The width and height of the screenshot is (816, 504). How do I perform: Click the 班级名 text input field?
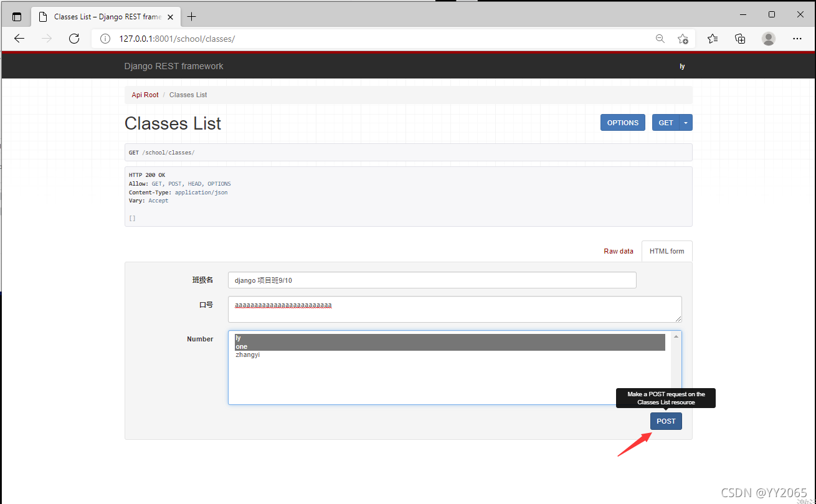click(432, 280)
